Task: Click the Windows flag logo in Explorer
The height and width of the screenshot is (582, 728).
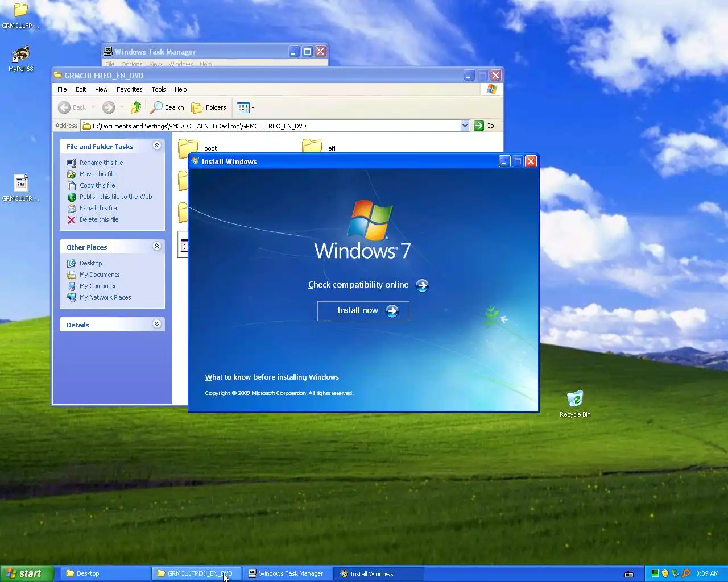Action: (x=492, y=89)
